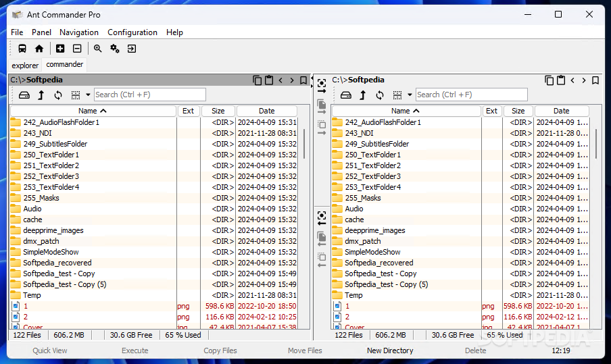Image resolution: width=611 pixels, height=364 pixels.
Task: Go up one directory in left panel
Action: [41, 95]
